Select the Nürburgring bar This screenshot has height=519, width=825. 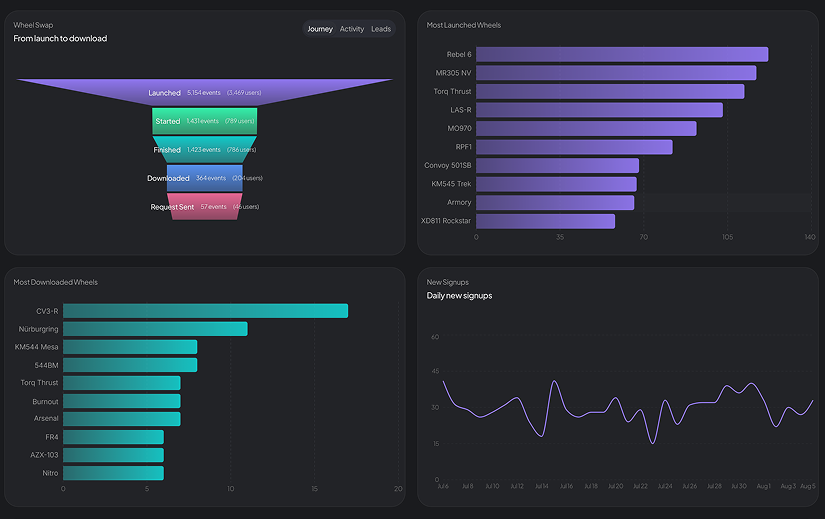click(x=155, y=329)
